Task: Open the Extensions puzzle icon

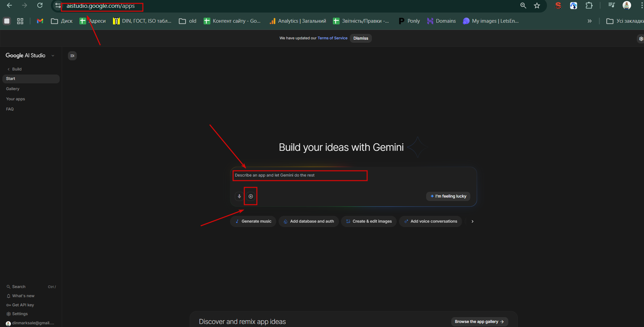Action: (589, 5)
